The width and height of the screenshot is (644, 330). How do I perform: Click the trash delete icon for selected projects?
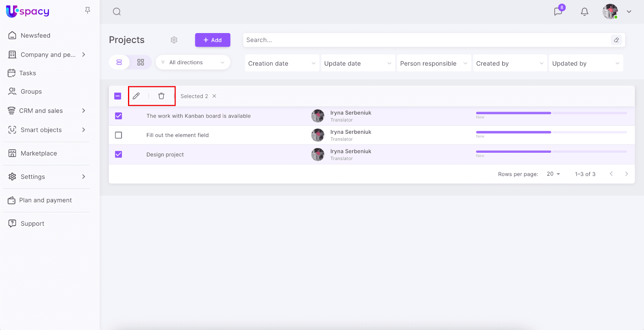pyautogui.click(x=161, y=96)
